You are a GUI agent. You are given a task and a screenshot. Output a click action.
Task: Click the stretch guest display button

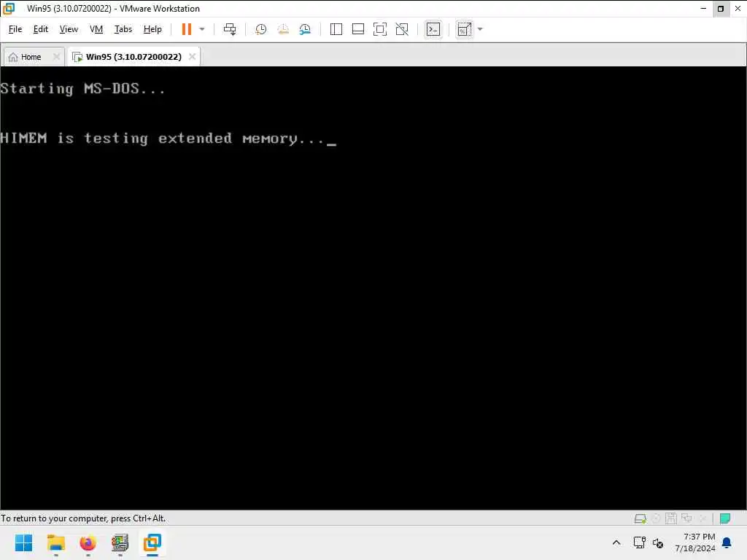(464, 29)
